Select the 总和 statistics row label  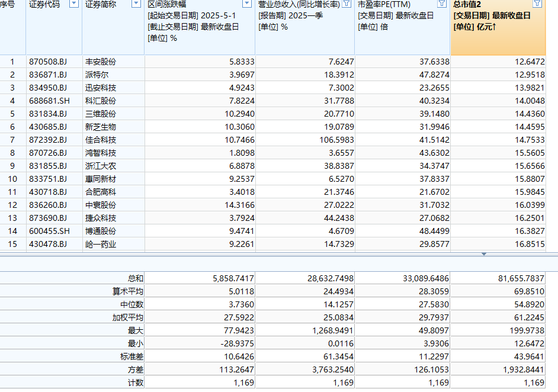click(x=136, y=278)
